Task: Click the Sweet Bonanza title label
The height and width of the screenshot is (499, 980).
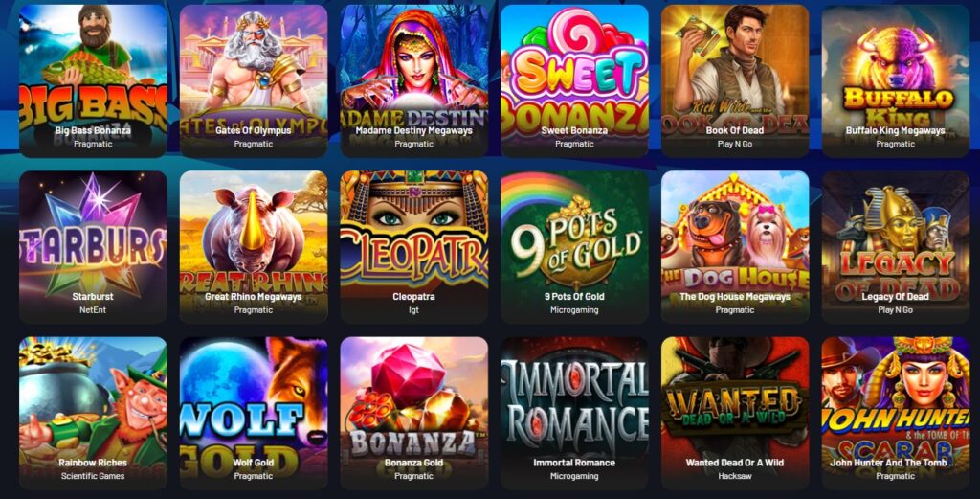Action: pyautogui.click(x=574, y=130)
